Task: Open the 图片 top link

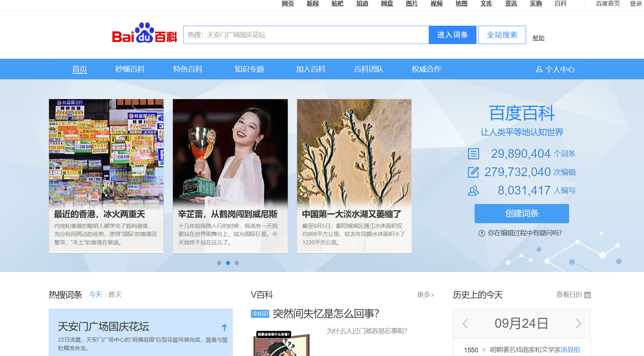Action: click(412, 4)
